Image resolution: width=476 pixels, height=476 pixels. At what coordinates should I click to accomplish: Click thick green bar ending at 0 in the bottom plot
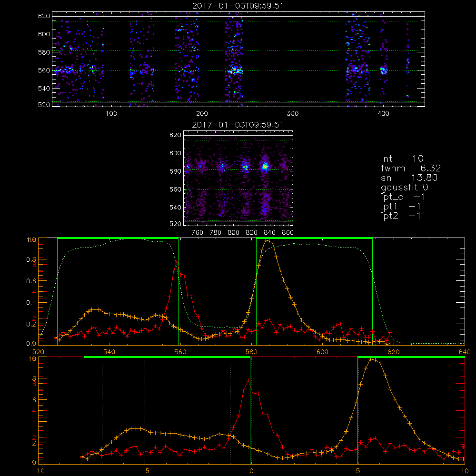coord(167,357)
